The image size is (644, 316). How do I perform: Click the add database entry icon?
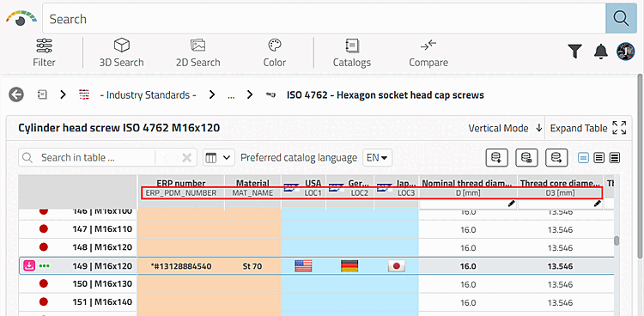pyautogui.click(x=496, y=158)
